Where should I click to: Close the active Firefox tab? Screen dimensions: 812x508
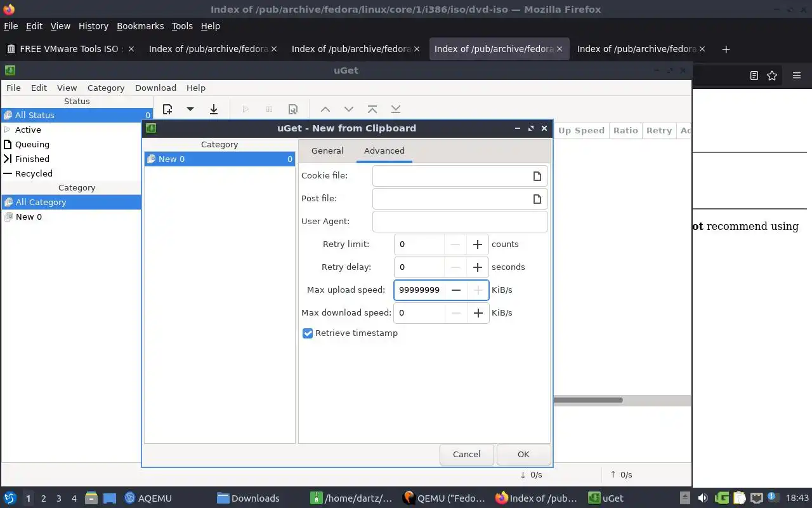point(560,49)
